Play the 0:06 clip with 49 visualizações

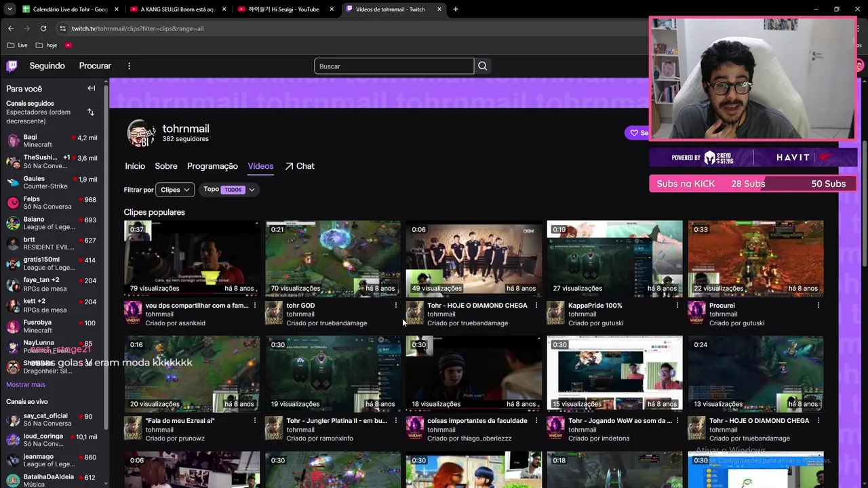click(x=473, y=258)
